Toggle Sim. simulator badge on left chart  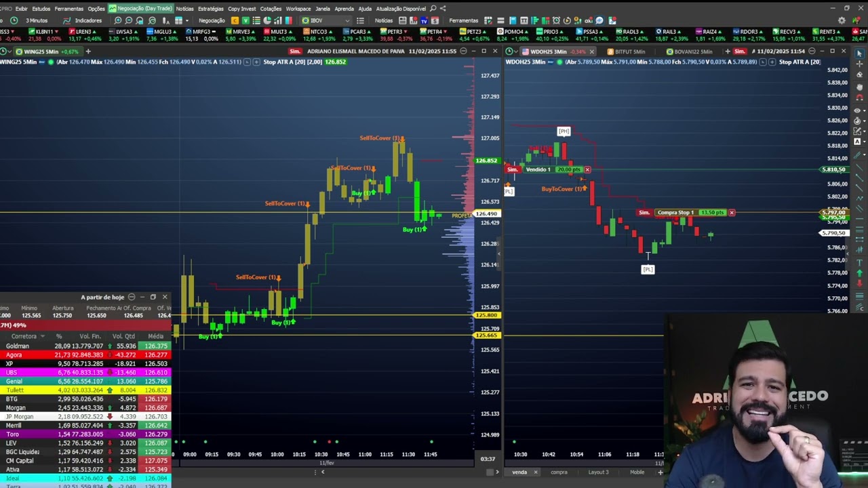294,52
